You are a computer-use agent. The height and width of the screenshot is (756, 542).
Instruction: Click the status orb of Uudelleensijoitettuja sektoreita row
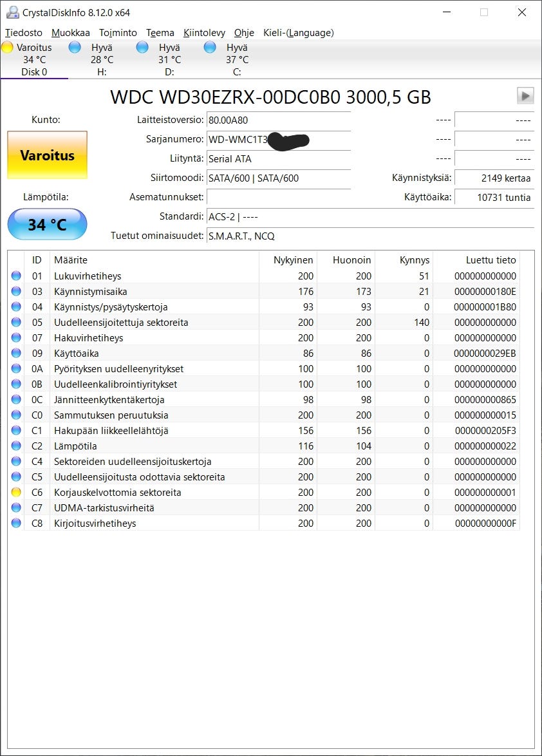(x=16, y=322)
